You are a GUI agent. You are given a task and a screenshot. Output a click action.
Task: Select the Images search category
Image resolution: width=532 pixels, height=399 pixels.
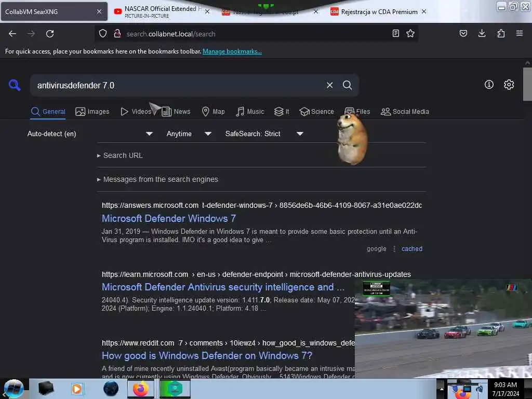click(x=92, y=111)
